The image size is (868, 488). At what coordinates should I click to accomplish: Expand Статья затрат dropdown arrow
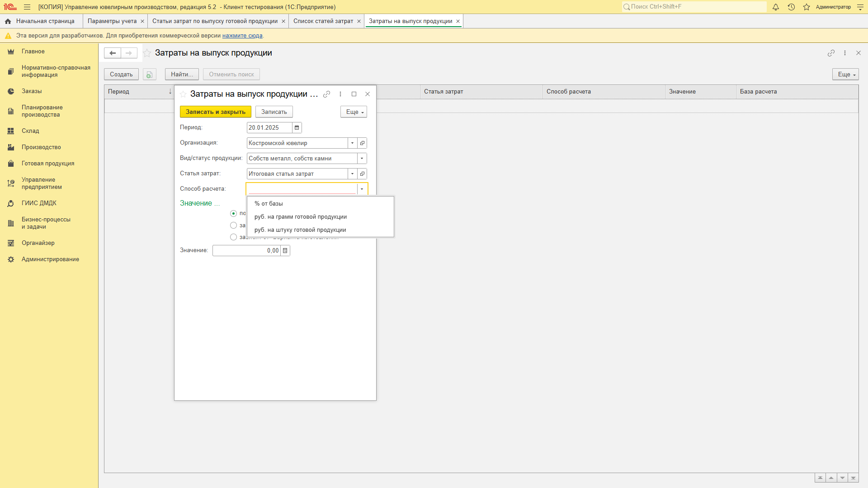tap(353, 174)
